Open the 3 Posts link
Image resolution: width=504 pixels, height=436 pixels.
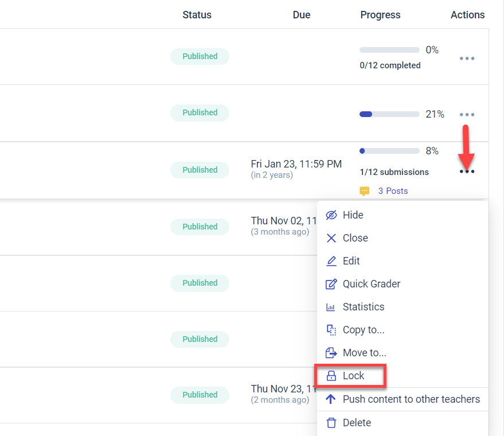click(393, 191)
